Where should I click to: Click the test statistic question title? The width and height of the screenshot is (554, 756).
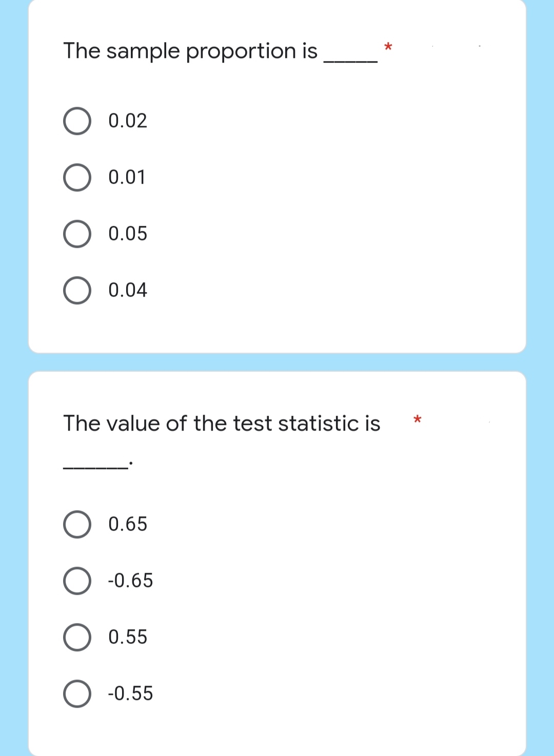[x=221, y=423]
